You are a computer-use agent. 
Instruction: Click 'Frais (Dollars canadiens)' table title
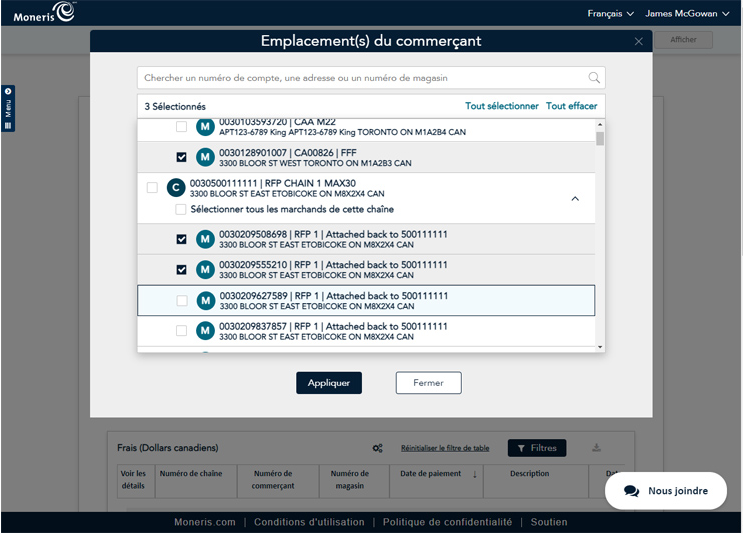(168, 448)
